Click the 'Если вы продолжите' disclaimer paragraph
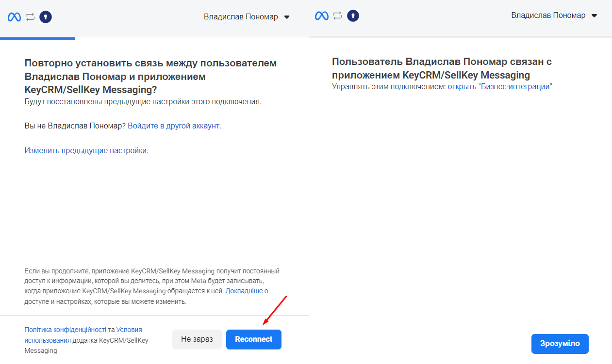 [152, 286]
